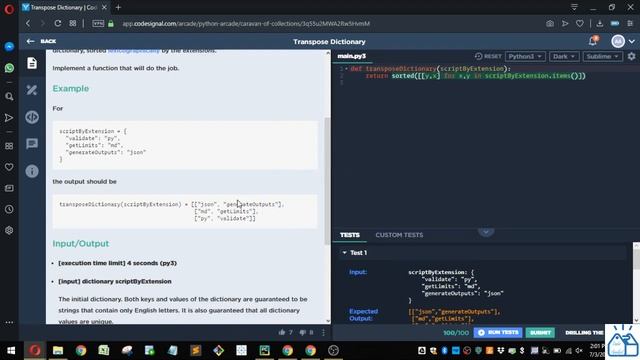Open the Windows Start menu
Image resolution: width=640 pixels, height=360 pixels.
11,350
